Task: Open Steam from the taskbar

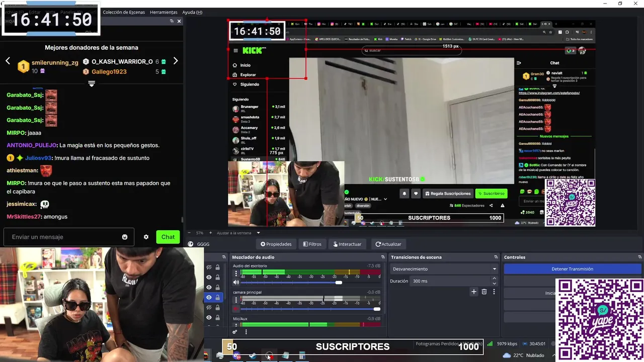Action: (253, 356)
